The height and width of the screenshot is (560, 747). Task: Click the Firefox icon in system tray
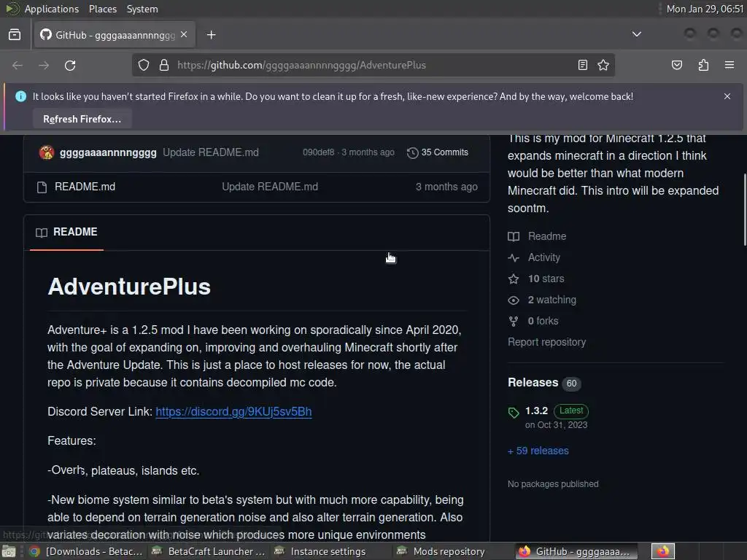[x=663, y=551]
